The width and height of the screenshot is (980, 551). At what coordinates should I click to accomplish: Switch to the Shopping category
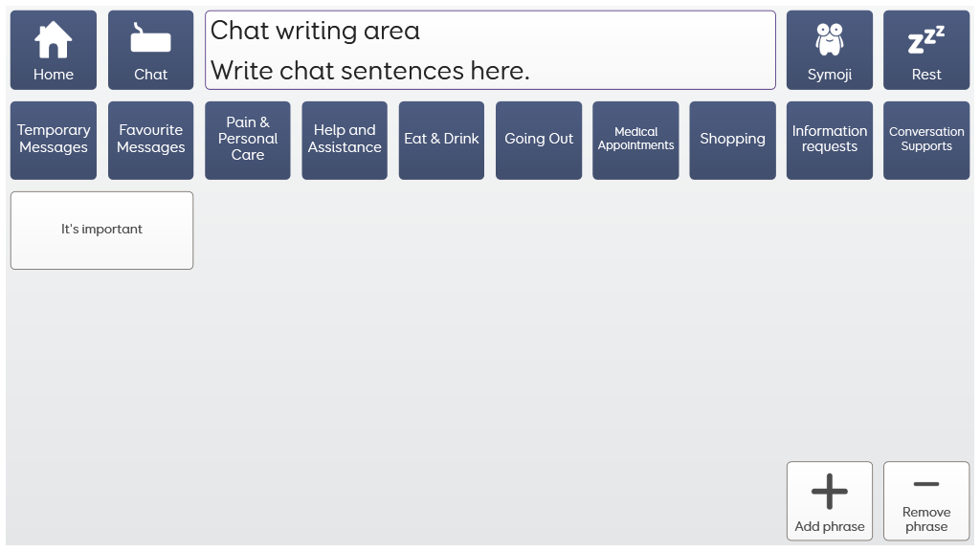[732, 140]
